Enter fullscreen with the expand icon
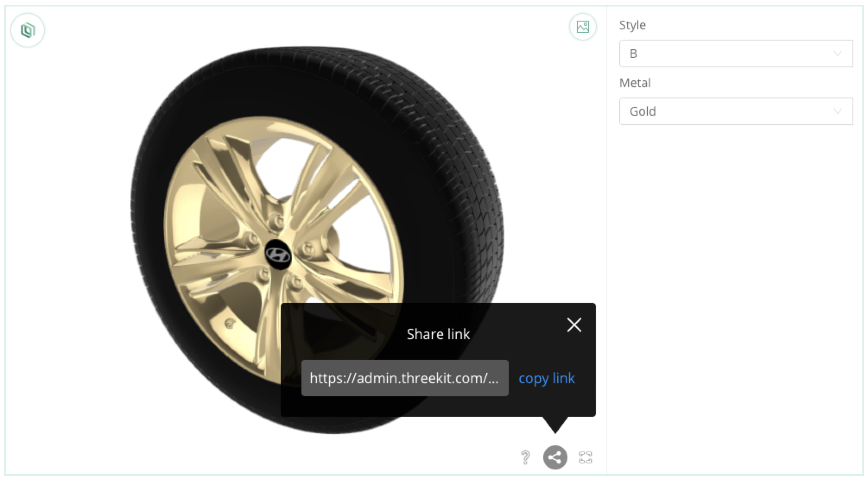 585,457
